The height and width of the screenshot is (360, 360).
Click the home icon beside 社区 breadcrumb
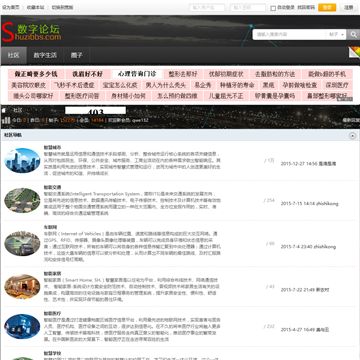pyautogui.click(x=4, y=110)
